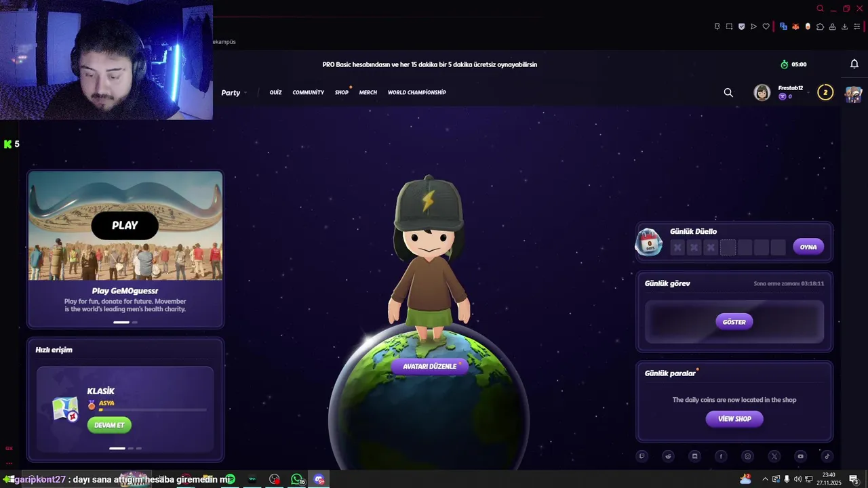The height and width of the screenshot is (488, 868).
Task: Open the Windows notification center
Action: click(x=854, y=479)
